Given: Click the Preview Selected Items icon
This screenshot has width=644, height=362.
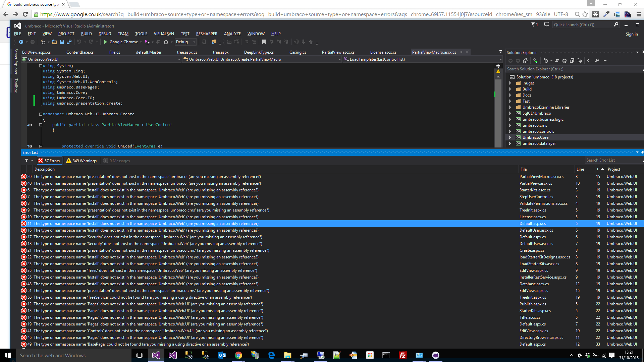Looking at the screenshot, I should 604,61.
